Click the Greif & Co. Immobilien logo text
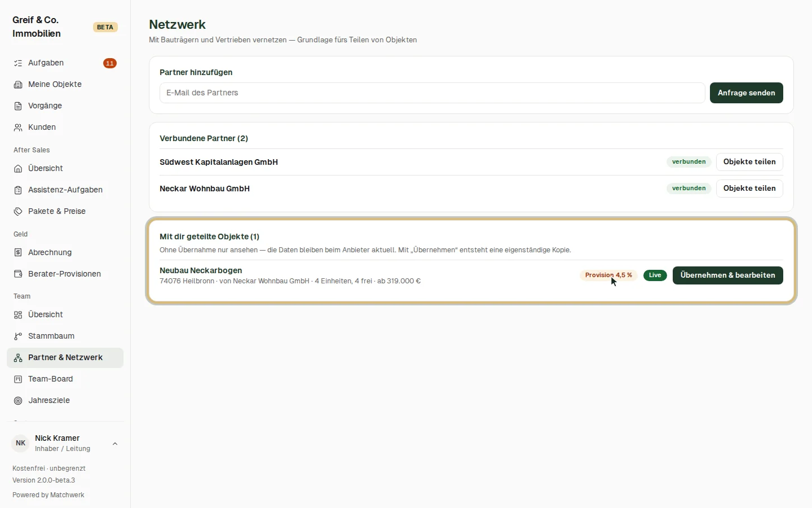 tap(37, 27)
